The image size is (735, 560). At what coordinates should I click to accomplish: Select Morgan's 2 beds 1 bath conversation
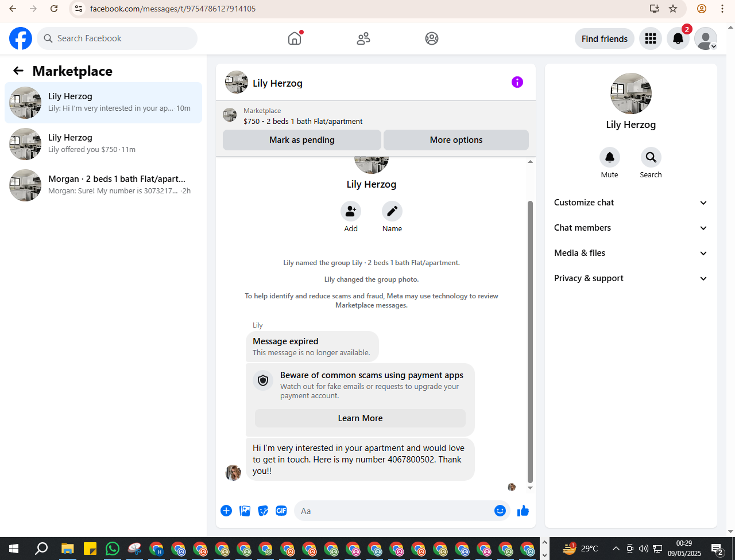coord(103,185)
